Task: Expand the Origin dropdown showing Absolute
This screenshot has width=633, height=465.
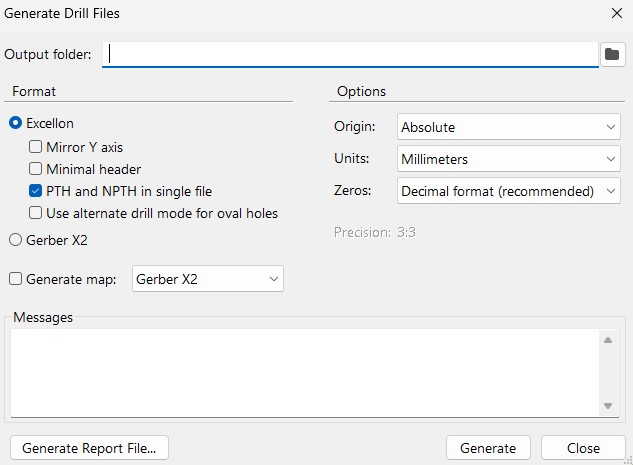Action: coord(509,127)
